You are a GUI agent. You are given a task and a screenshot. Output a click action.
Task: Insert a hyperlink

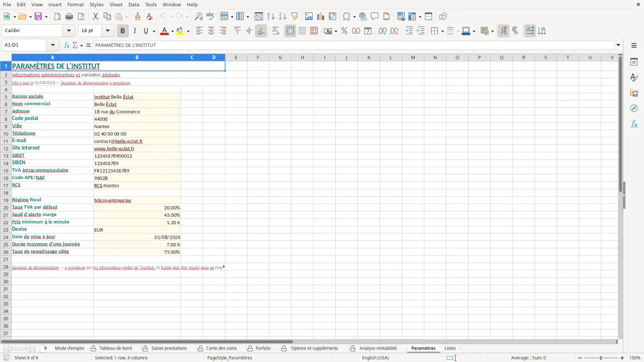click(363, 17)
